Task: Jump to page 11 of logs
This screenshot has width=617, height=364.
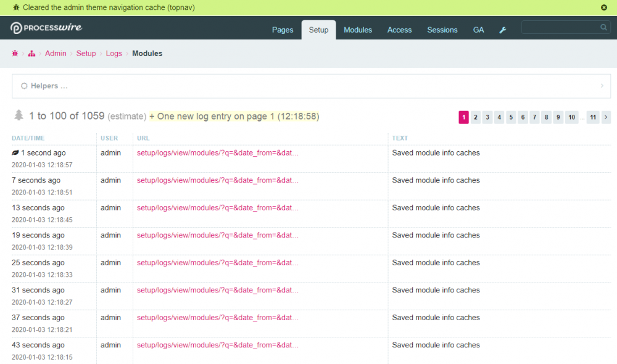Action: pos(592,117)
